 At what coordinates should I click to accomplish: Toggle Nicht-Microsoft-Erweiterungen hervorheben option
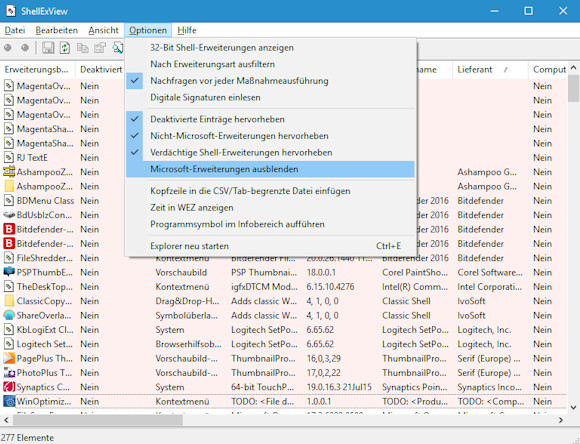click(x=270, y=136)
